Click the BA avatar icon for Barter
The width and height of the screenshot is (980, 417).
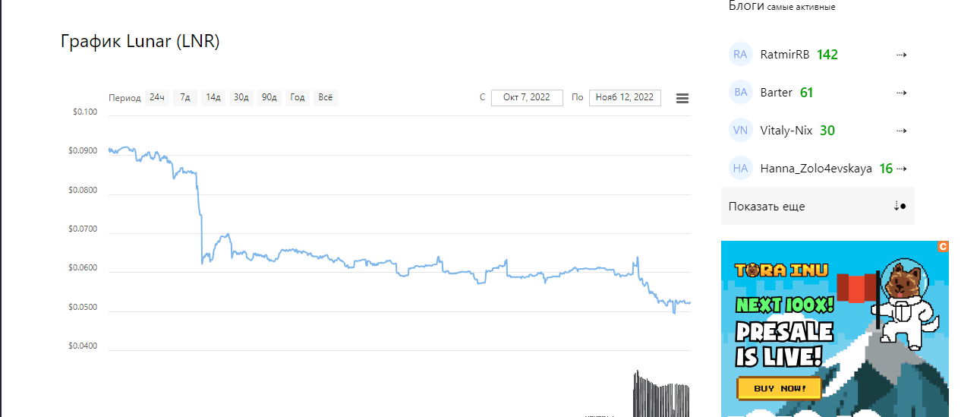pos(740,93)
